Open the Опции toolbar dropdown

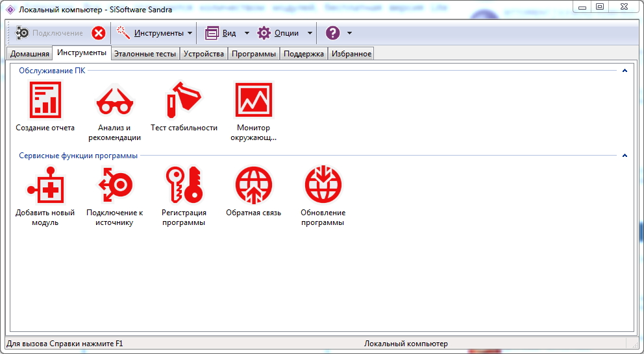(310, 33)
